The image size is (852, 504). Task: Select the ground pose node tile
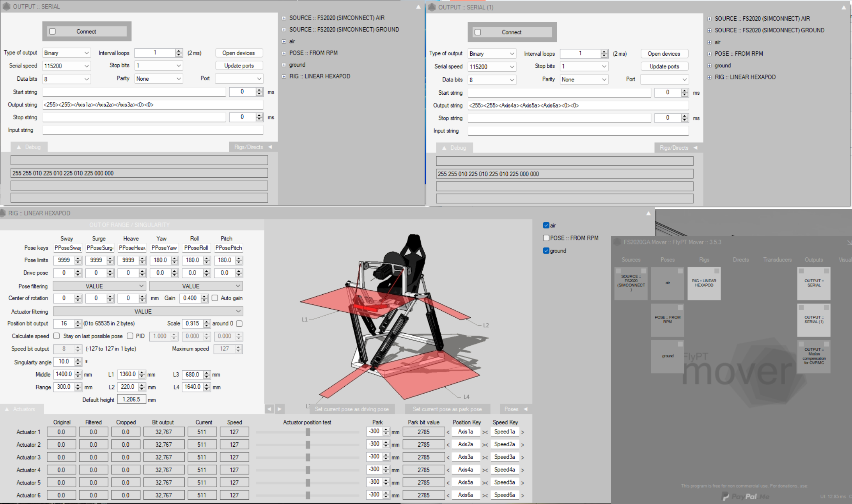[x=667, y=355]
